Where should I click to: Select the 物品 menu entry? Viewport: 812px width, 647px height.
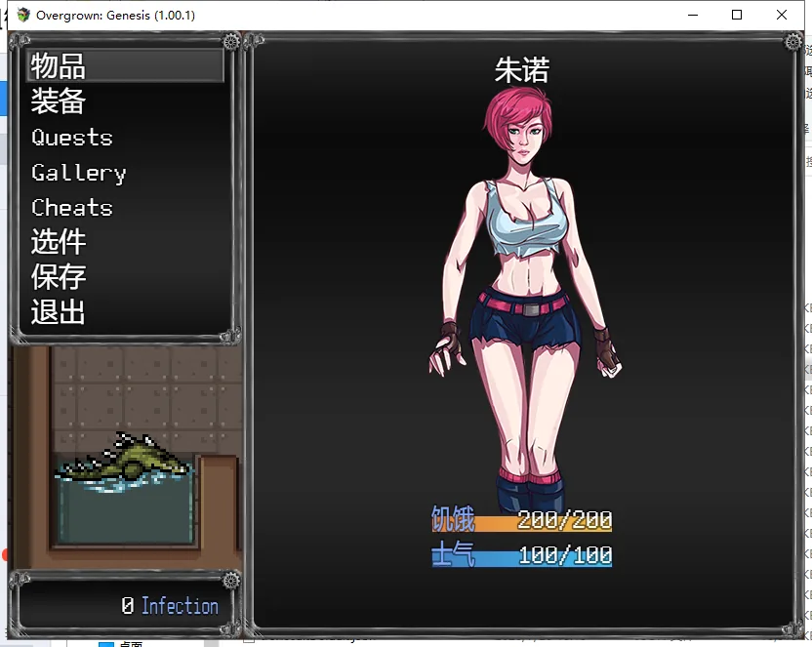tap(125, 65)
